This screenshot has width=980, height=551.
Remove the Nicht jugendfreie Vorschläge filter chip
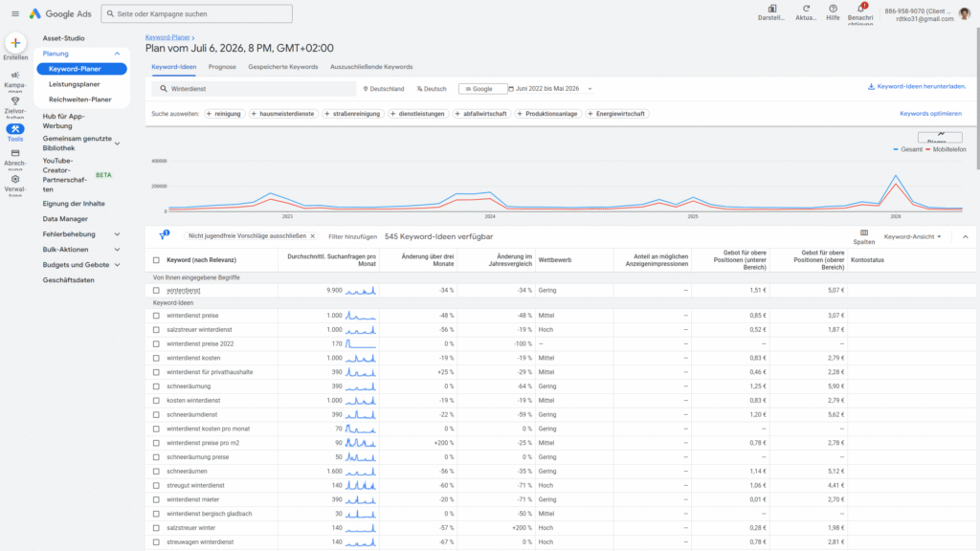pyautogui.click(x=313, y=236)
